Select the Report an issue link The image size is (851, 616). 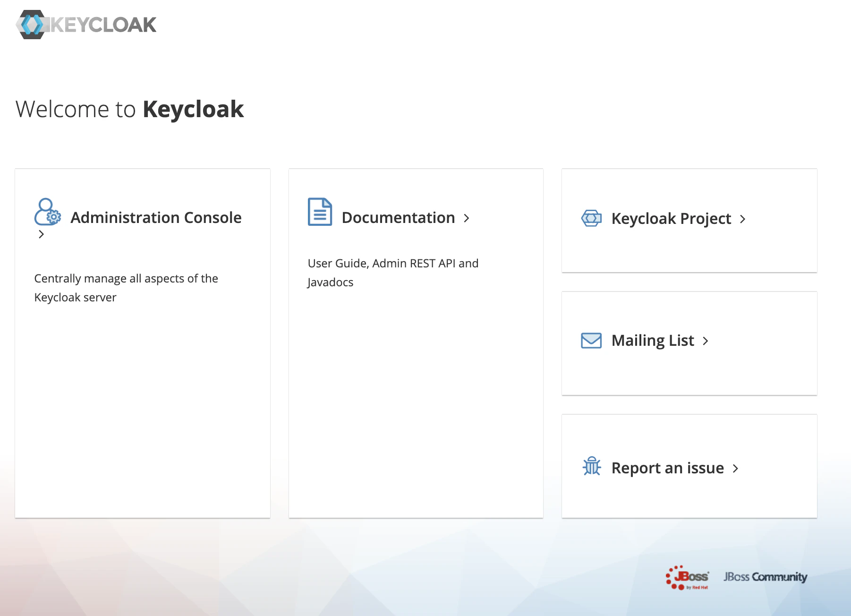click(x=667, y=468)
